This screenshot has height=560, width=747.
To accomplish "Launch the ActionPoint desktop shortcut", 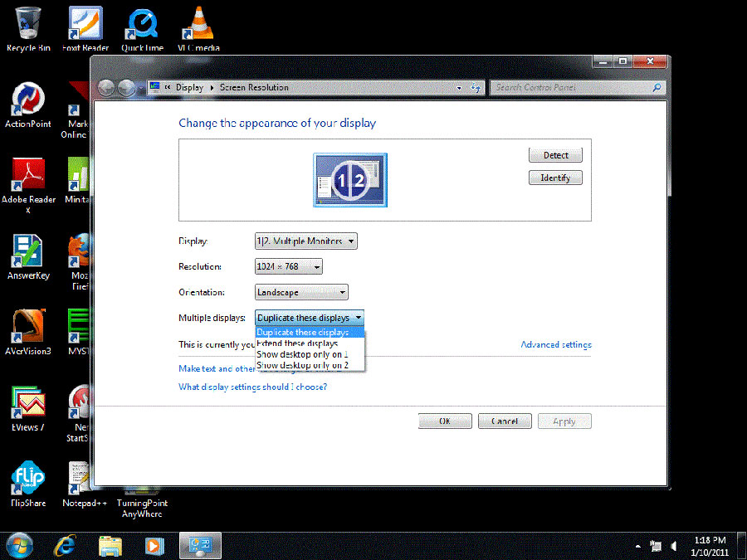I will (x=28, y=101).
